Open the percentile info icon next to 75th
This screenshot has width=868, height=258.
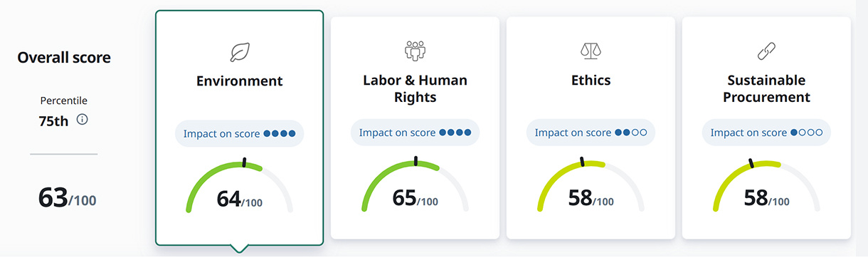(x=82, y=120)
